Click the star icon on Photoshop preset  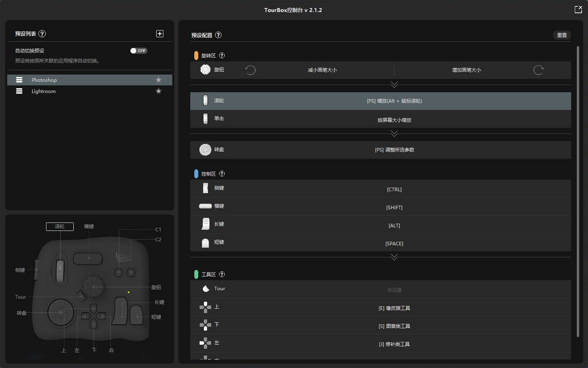[x=159, y=80]
